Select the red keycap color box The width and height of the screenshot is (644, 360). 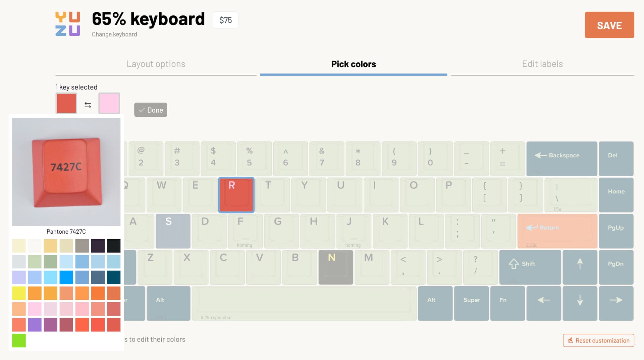(66, 103)
